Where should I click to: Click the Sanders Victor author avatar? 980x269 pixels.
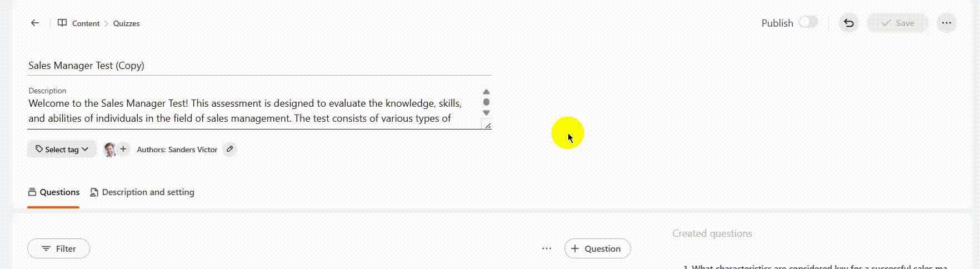click(110, 150)
